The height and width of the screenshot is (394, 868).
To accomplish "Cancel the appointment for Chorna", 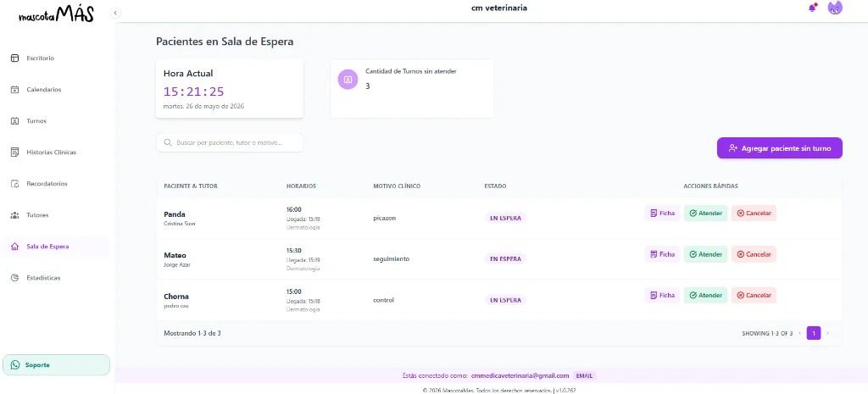I will [x=754, y=296].
